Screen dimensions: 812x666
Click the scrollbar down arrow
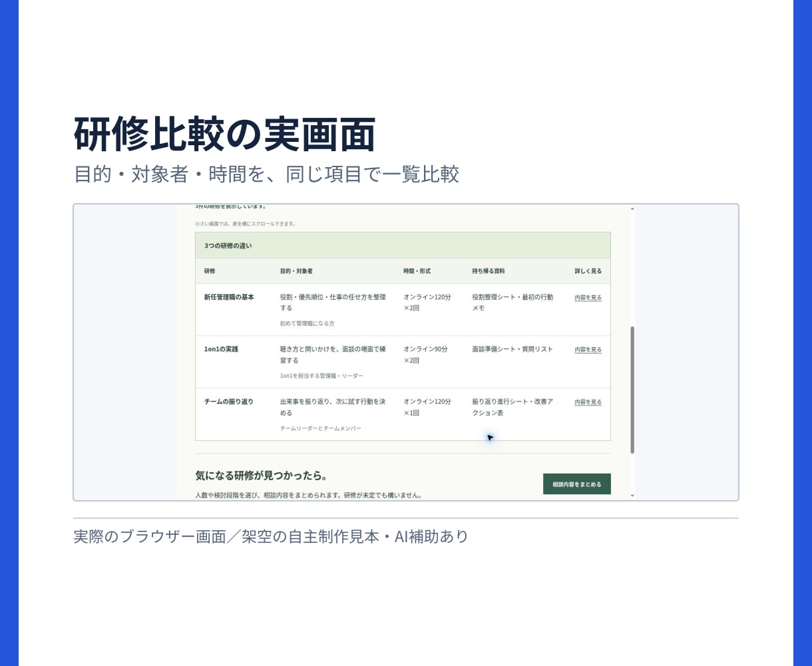632,496
